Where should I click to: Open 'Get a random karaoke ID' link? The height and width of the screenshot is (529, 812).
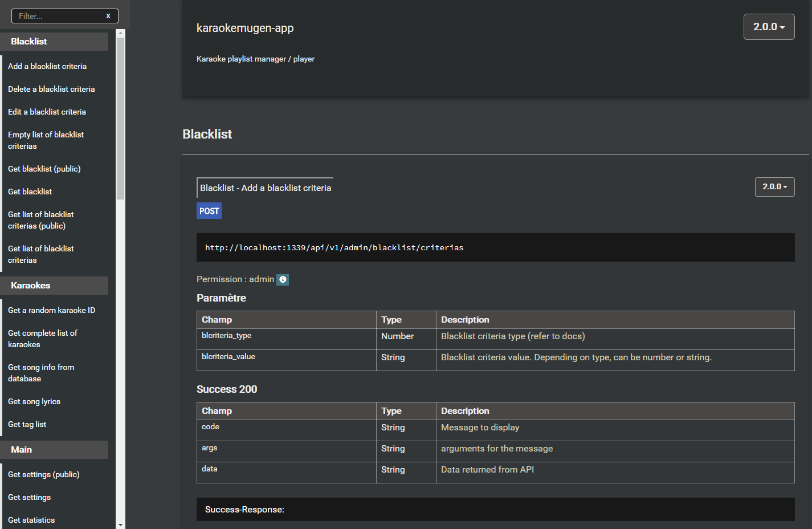51,310
